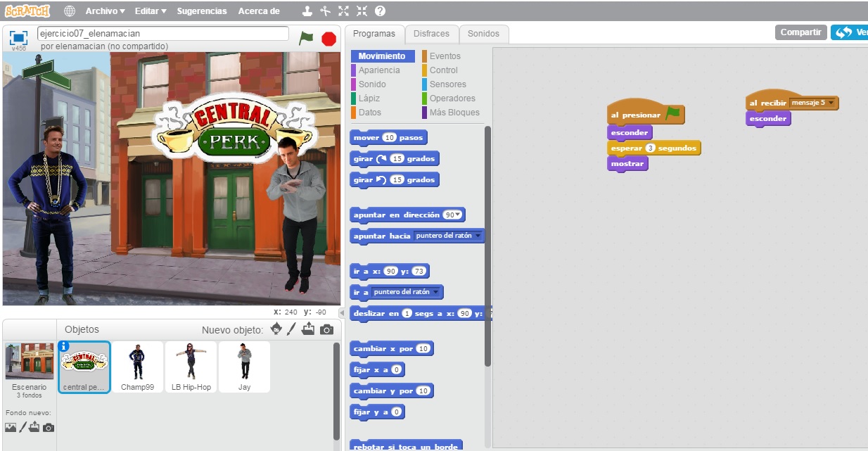The image size is (868, 451).
Task: Open Sugerencias menu item
Action: coord(202,11)
